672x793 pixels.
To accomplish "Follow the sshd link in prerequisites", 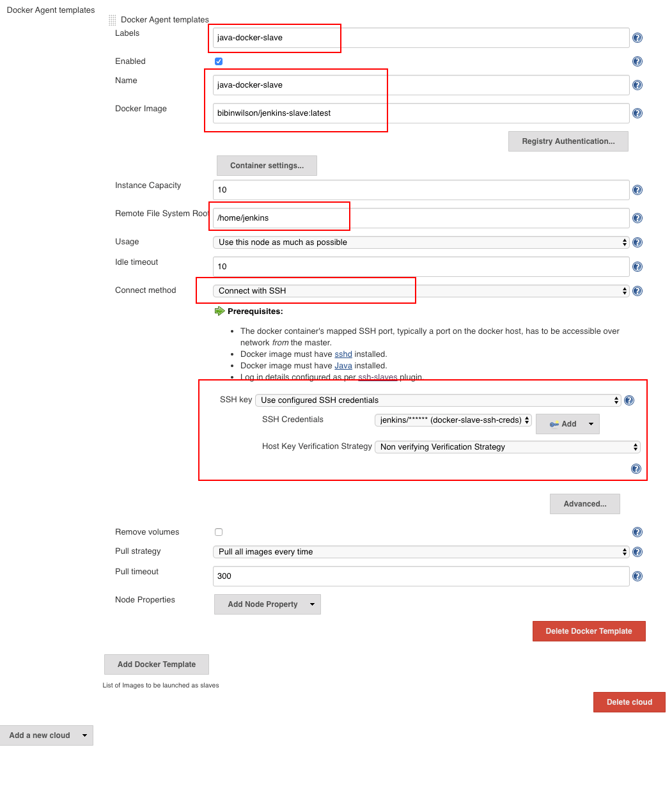I will click(343, 354).
